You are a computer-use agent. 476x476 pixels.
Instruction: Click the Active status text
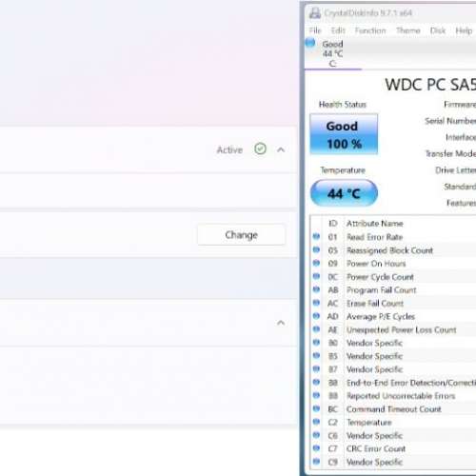tap(229, 149)
